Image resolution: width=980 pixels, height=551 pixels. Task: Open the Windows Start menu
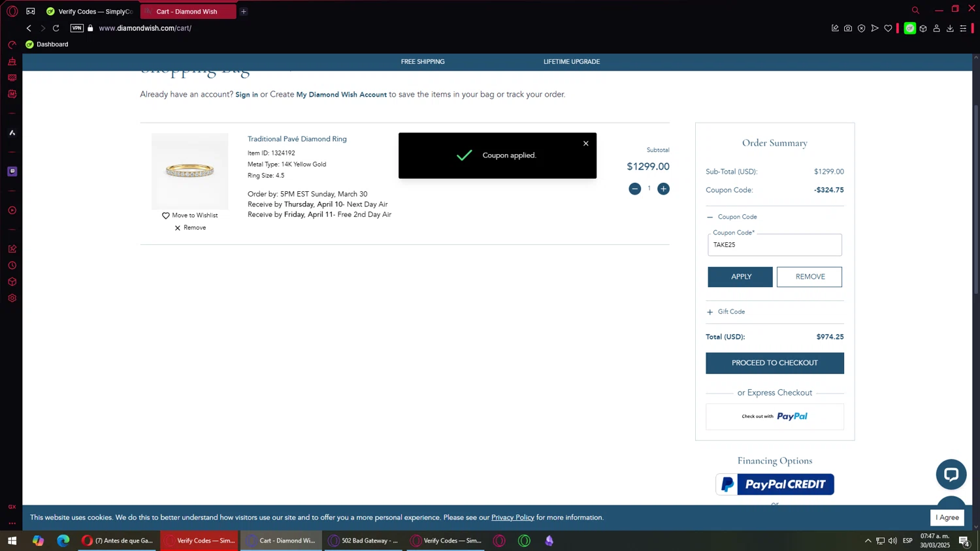(12, 541)
